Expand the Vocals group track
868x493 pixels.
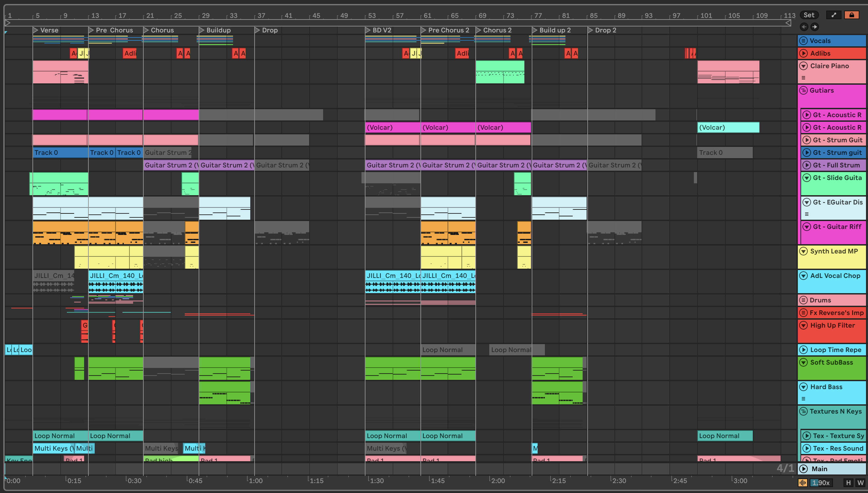(x=803, y=41)
